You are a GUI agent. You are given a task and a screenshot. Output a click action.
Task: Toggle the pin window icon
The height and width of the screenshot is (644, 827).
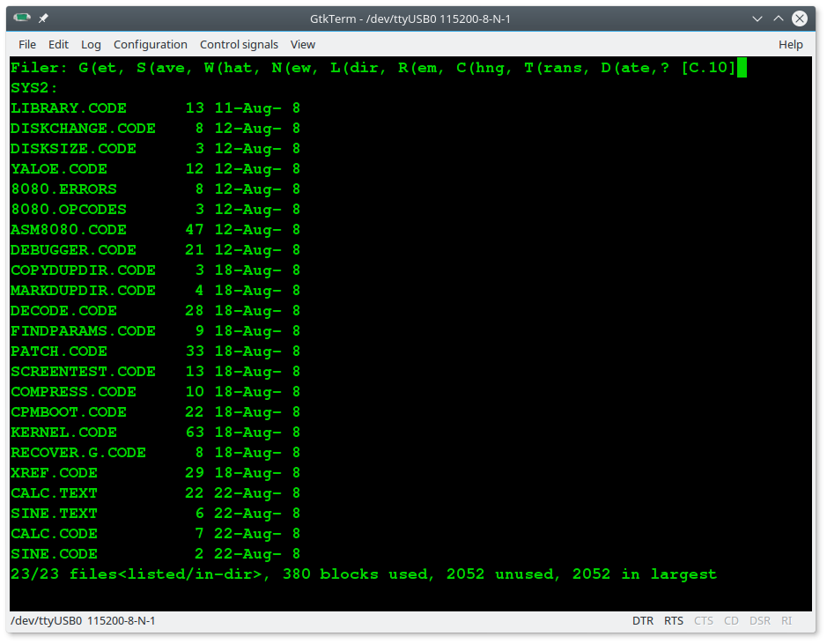(x=43, y=19)
